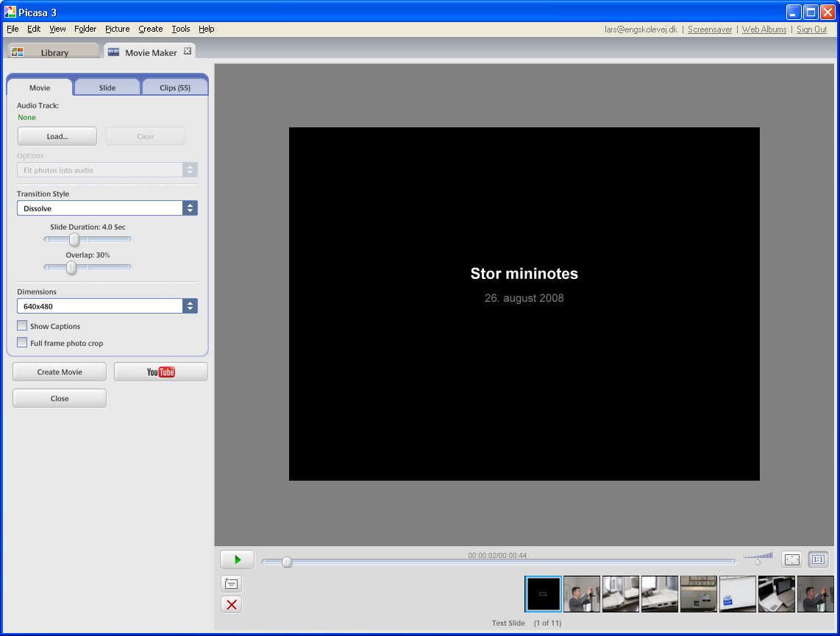Click the Library tab icon

(x=18, y=52)
